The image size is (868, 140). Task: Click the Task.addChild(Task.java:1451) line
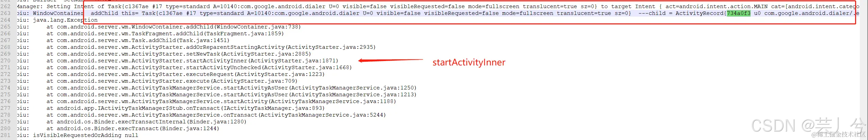pos(138,40)
